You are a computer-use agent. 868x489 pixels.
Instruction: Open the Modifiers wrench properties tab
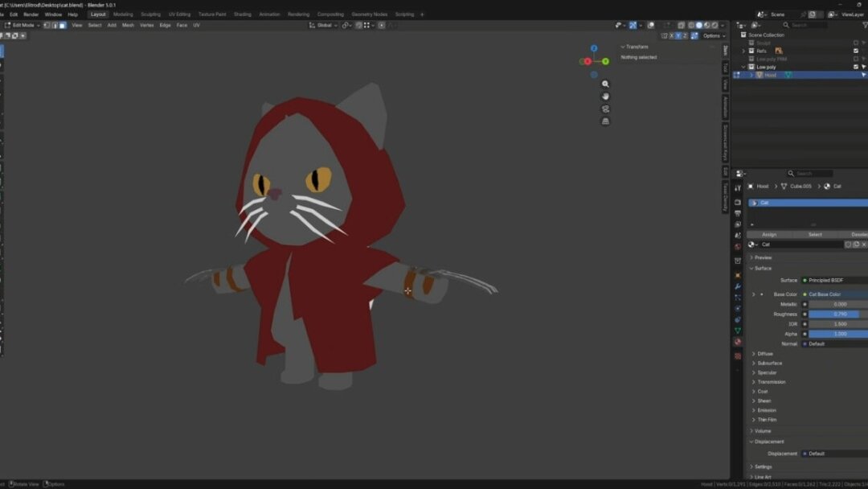(738, 286)
